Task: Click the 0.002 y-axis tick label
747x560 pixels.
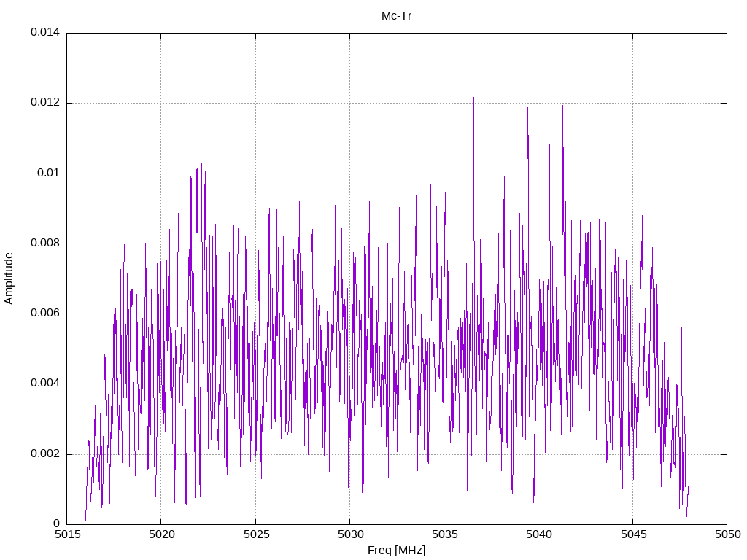Action: pyautogui.click(x=45, y=454)
